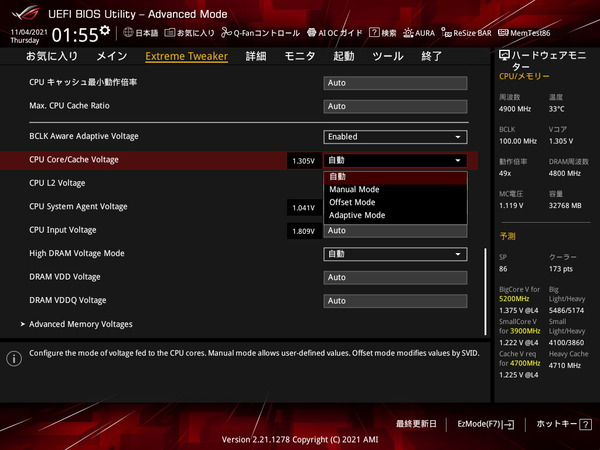Select CPU Core/Cache Voltage label
600x450 pixels.
coord(74,160)
